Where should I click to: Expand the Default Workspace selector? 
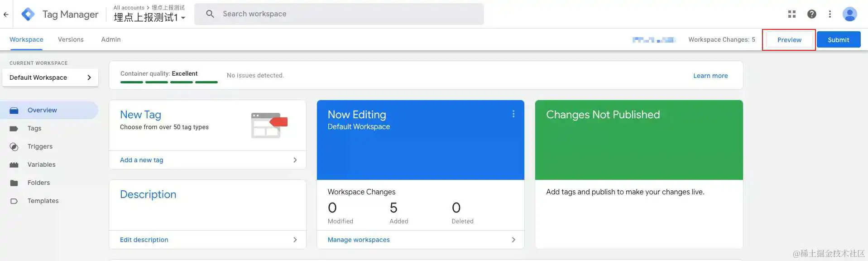pos(50,77)
